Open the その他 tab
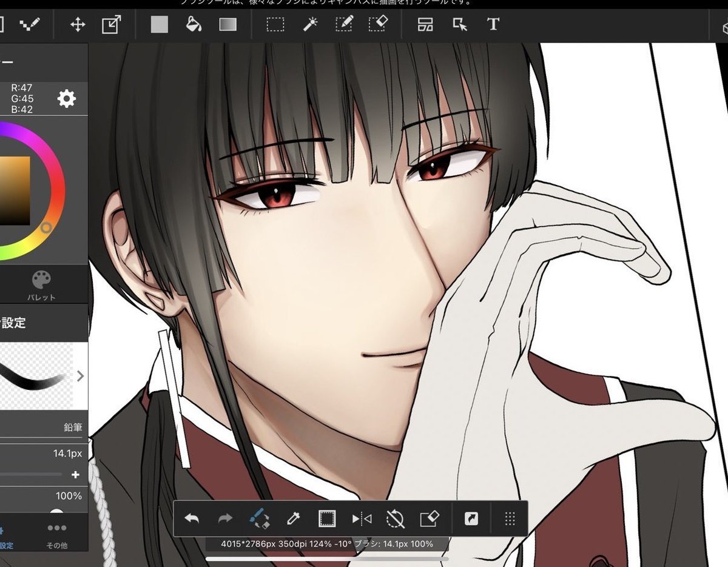 click(56, 535)
